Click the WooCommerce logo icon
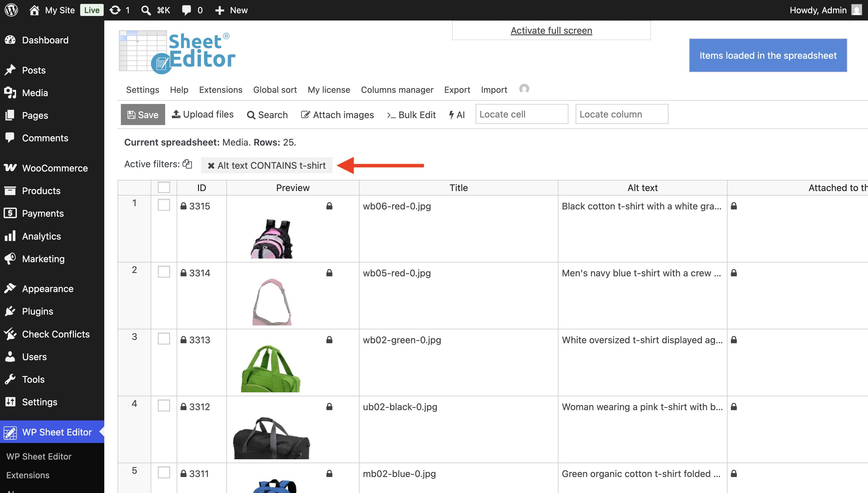Screen dimensions: 868x493 10,168
